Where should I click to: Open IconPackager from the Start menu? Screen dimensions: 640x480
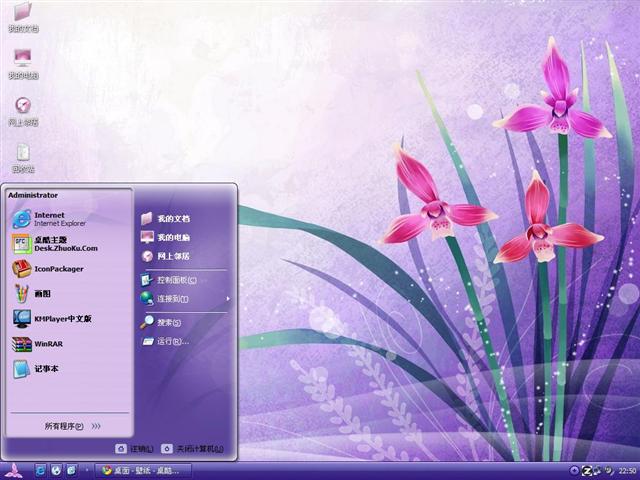click(x=69, y=269)
